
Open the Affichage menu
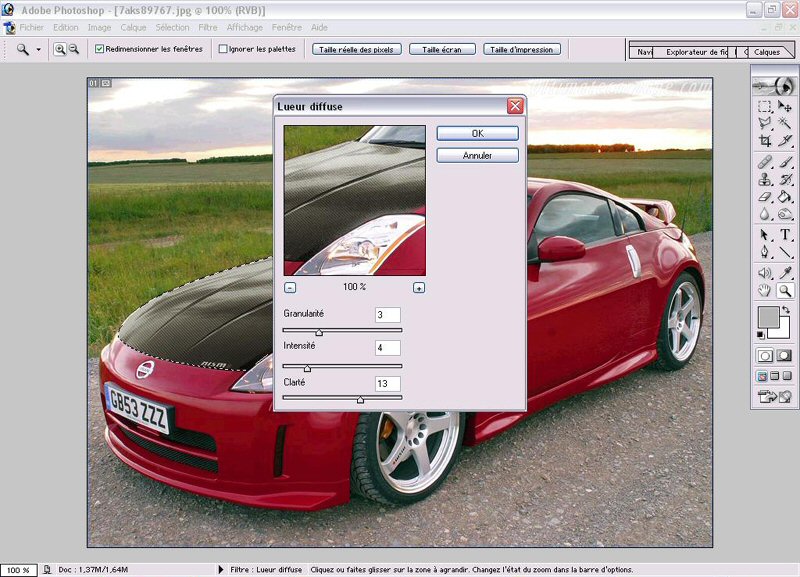tap(244, 28)
